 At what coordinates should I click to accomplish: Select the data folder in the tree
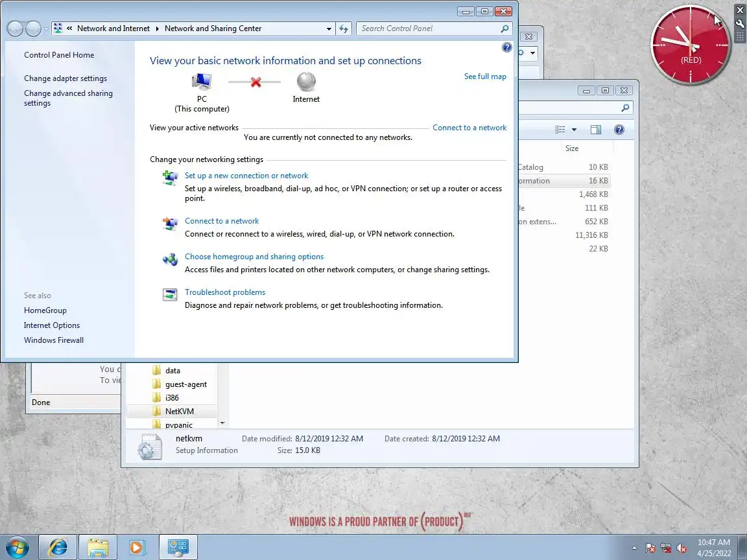tap(171, 371)
